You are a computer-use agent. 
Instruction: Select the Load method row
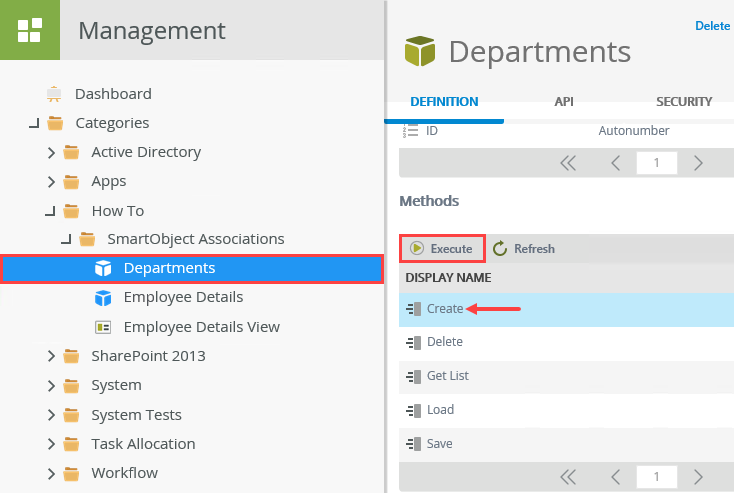566,411
